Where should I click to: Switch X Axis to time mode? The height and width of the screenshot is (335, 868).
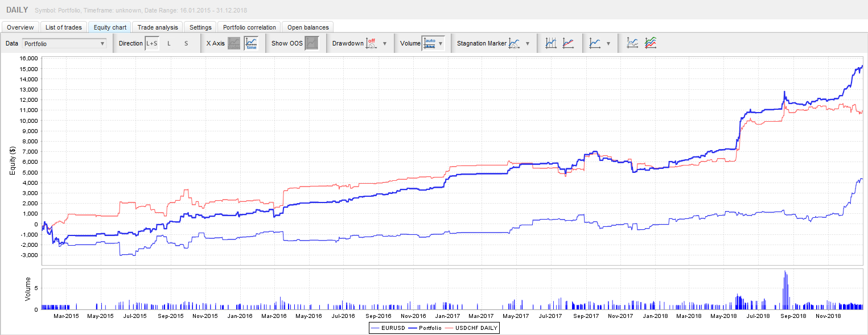click(251, 43)
